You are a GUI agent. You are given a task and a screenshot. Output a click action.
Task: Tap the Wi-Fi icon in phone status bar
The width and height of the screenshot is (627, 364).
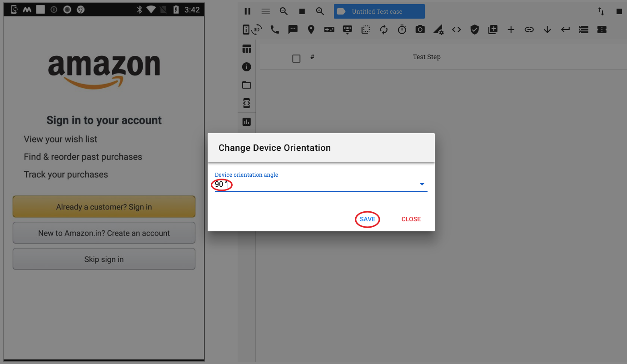coord(152,10)
